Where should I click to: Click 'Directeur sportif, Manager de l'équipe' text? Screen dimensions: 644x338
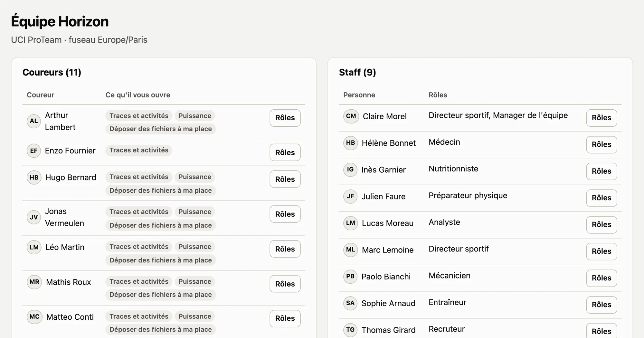pos(498,115)
